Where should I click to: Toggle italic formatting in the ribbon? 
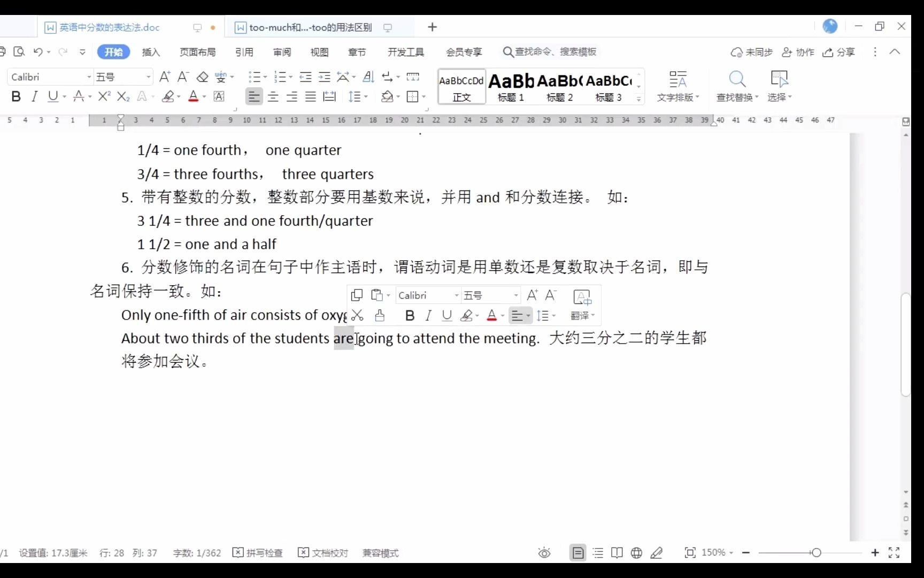pos(34,96)
